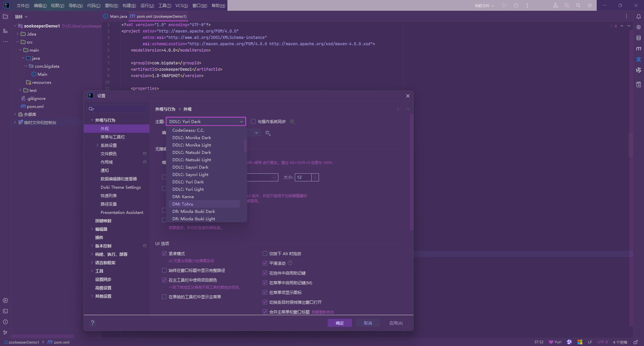Click the Debug bug icon
Screen dimensions: 644x346
click(x=516, y=5)
